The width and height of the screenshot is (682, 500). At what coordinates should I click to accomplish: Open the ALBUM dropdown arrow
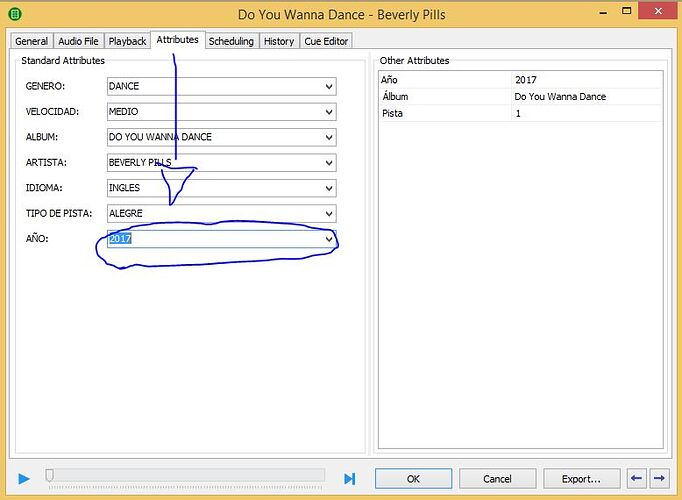pos(329,137)
